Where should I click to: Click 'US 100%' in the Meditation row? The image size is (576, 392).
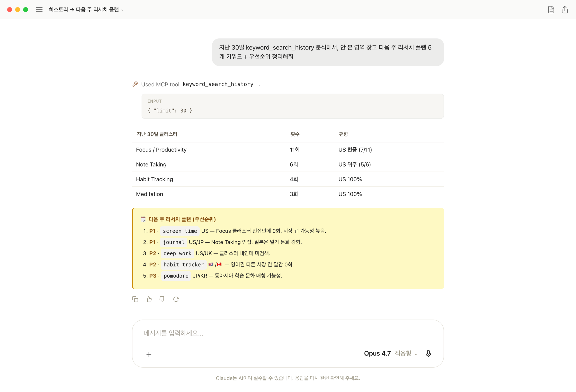[x=350, y=194]
